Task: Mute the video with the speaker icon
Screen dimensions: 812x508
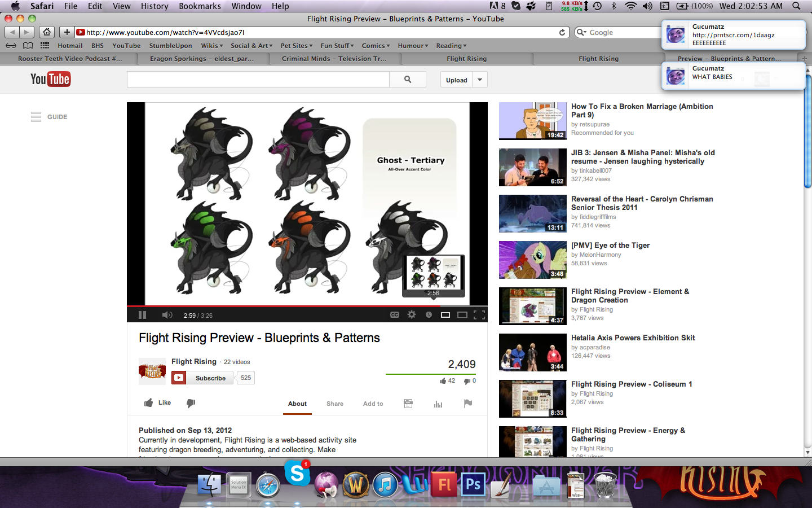Action: 167,315
